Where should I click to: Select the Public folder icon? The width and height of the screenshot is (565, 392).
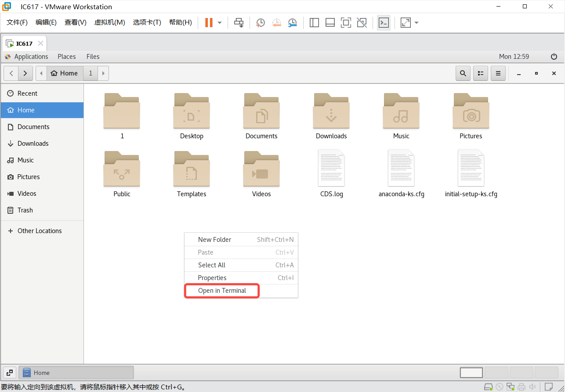[122, 169]
